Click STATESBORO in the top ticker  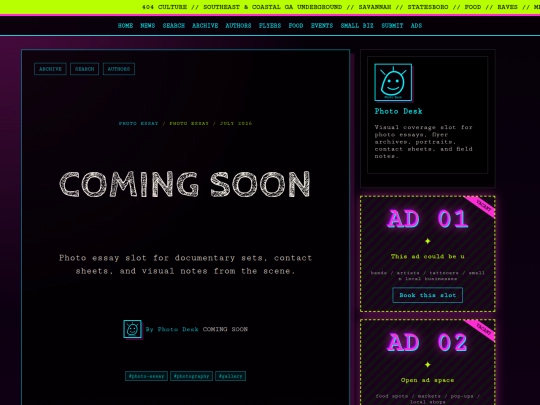coord(428,7)
